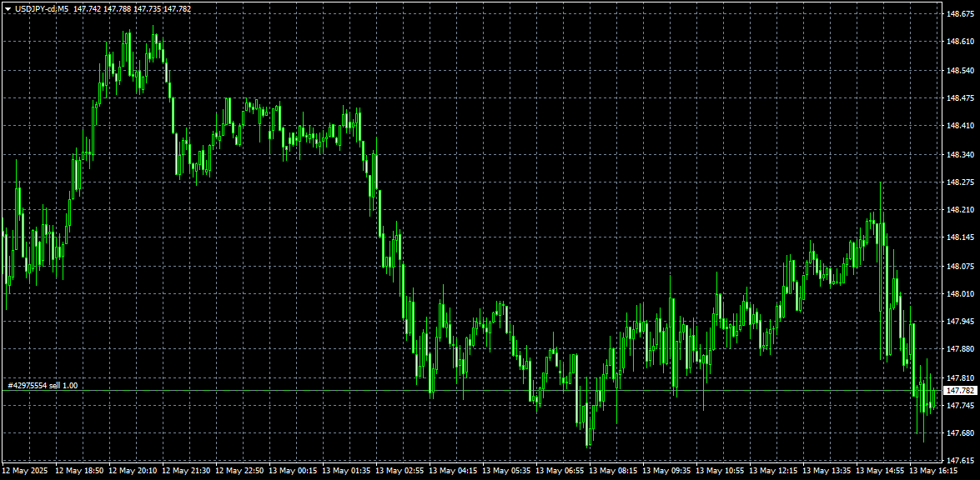Click the 148.210 price axis label
The image size is (980, 480).
pos(962,210)
